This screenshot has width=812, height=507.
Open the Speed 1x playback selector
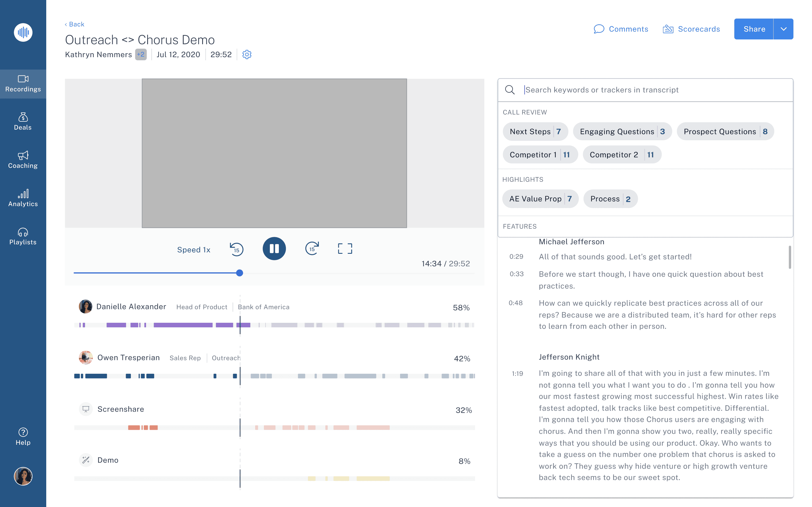194,250
